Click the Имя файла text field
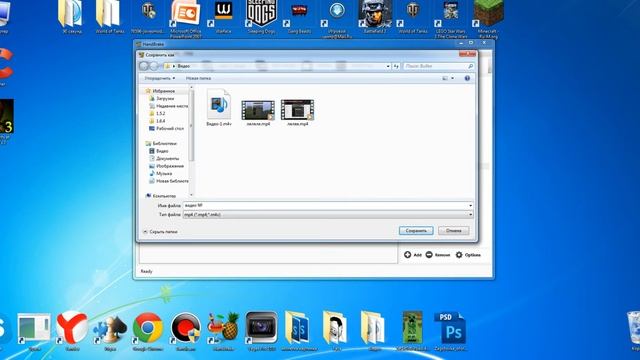Screen dimensions: 640x360 pyautogui.click(x=325, y=206)
